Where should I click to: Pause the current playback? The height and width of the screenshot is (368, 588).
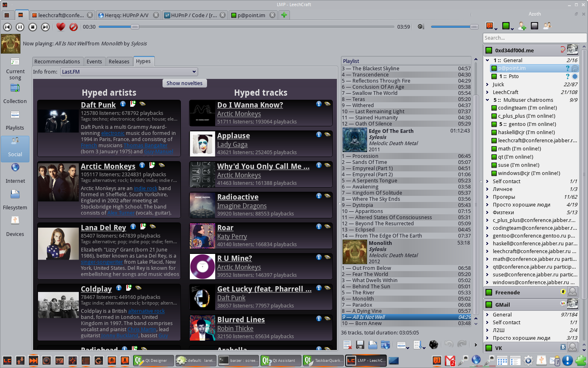(x=20, y=27)
